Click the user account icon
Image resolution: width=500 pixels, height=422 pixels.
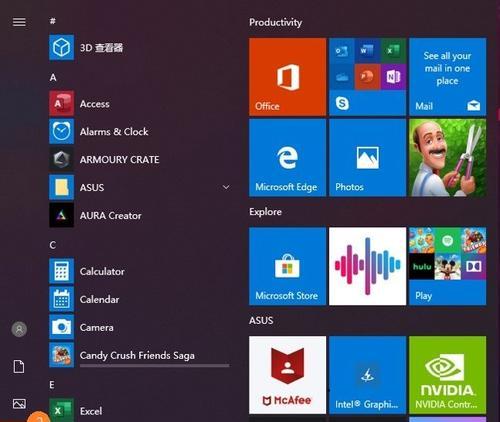pyautogui.click(x=19, y=329)
